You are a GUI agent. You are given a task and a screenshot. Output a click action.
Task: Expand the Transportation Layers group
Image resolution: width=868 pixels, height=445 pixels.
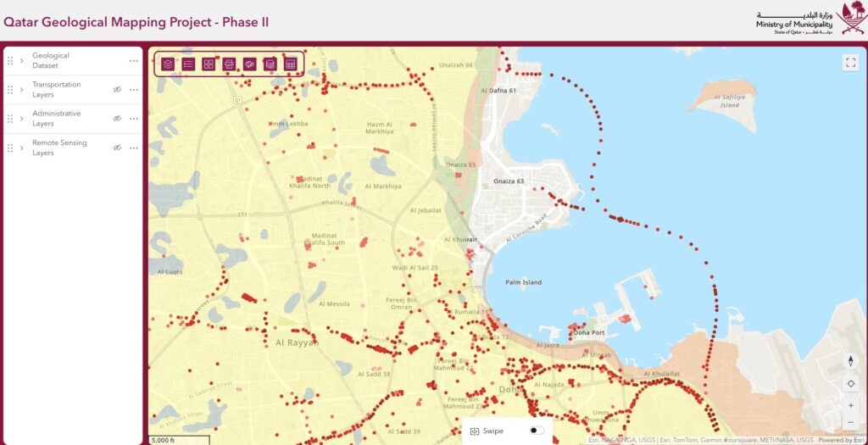(21, 90)
